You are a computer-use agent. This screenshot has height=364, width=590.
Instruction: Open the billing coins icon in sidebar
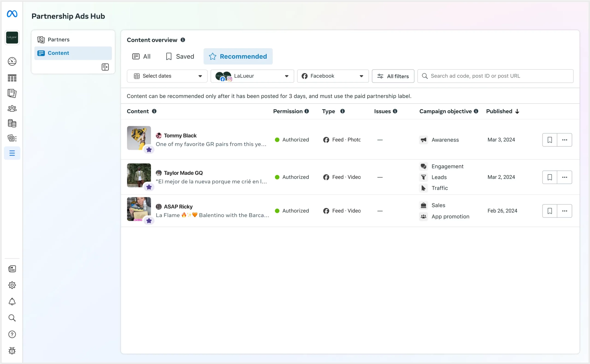[12, 123]
